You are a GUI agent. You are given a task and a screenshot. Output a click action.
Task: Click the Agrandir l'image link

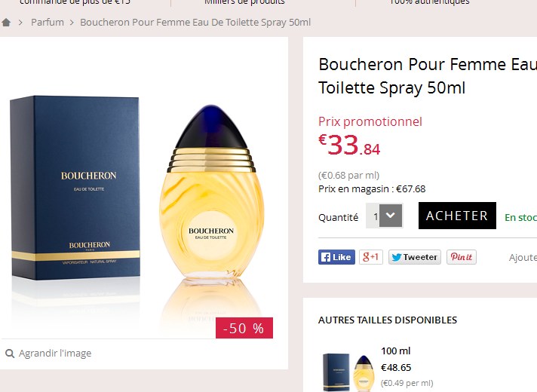55,354
